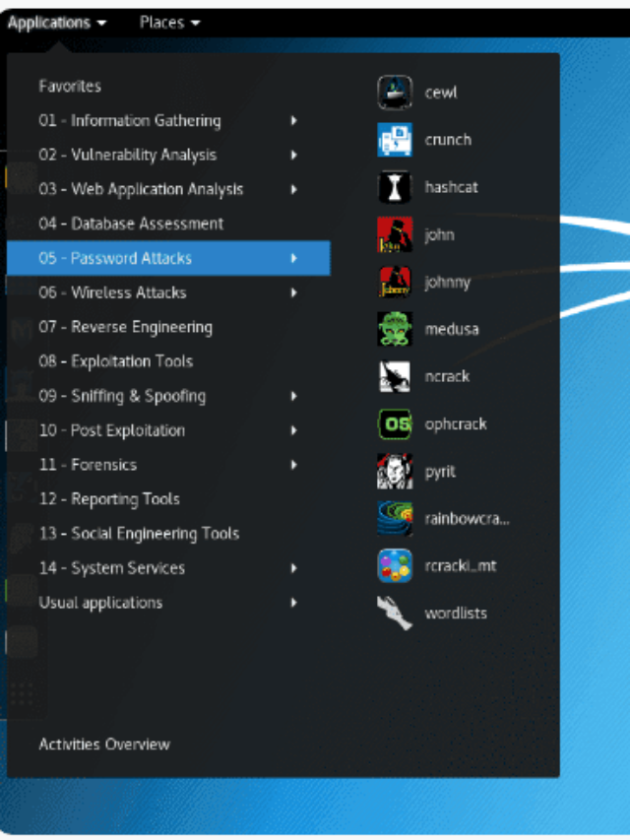
Task: Choose the johnny label
Action: coord(447,283)
